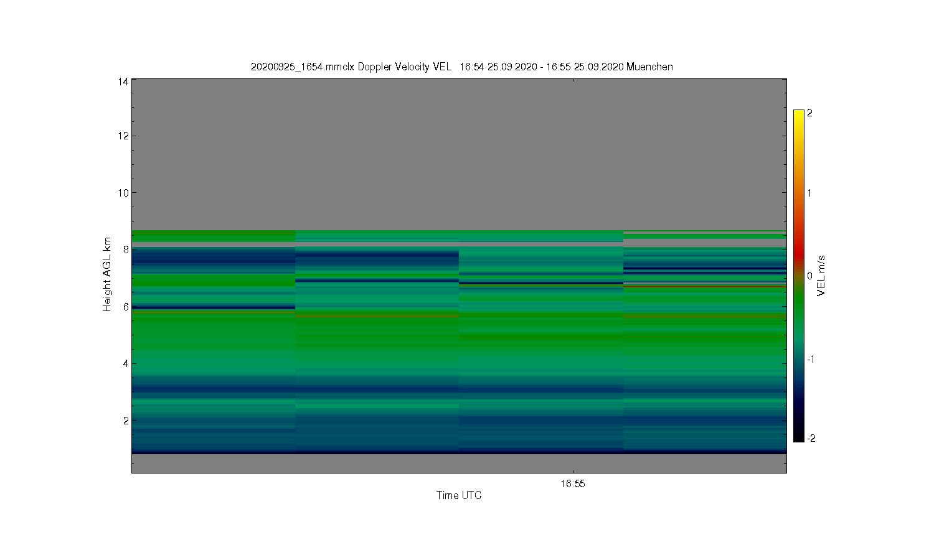Click the colorbar tick label '2'
The image size is (934, 560).
809,113
